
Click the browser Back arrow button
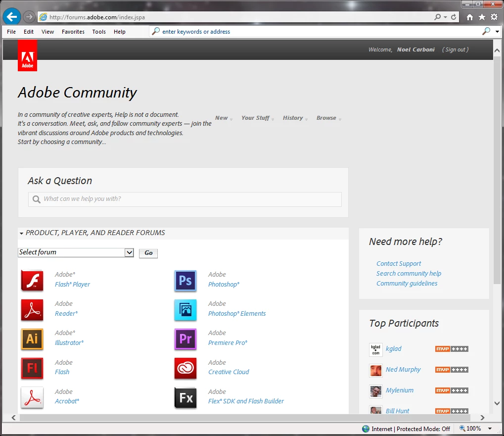(x=12, y=17)
